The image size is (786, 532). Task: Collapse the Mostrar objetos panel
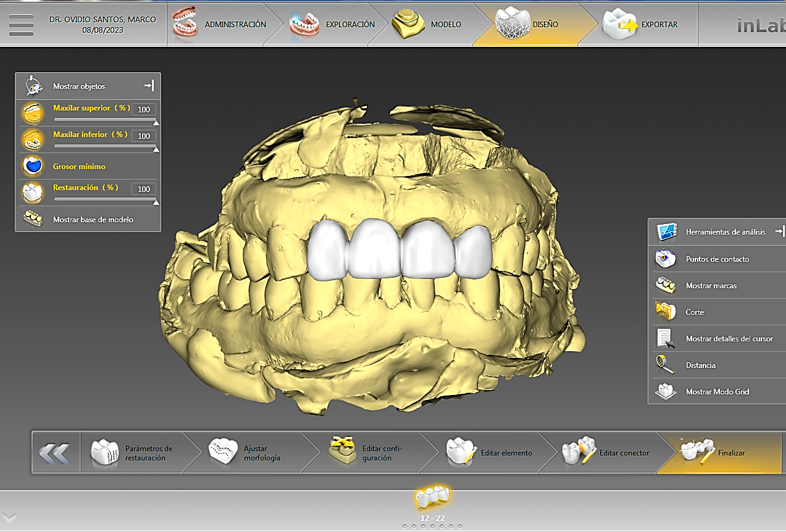click(149, 86)
